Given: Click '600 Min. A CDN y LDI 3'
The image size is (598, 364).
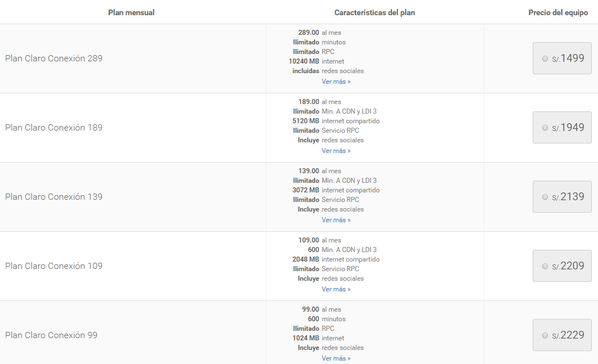Looking at the screenshot, I should tap(342, 250).
